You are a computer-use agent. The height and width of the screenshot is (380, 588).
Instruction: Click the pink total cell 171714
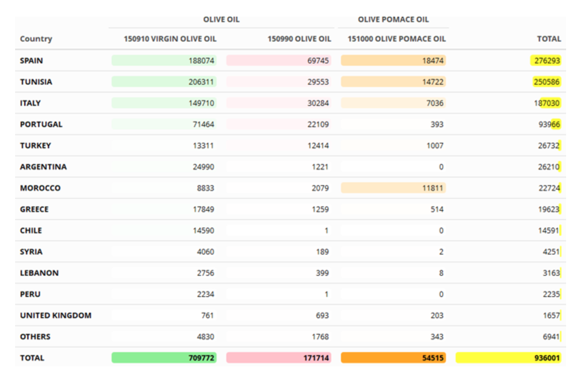click(316, 358)
